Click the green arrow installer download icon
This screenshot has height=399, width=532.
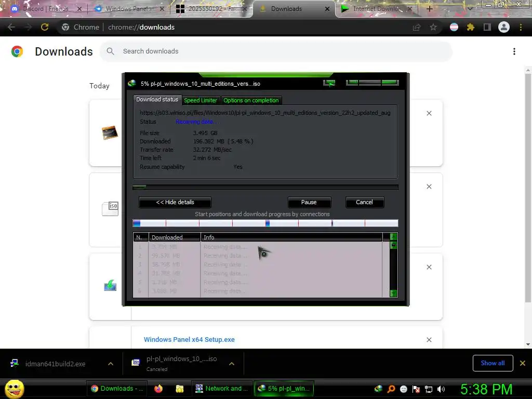[x=110, y=285]
